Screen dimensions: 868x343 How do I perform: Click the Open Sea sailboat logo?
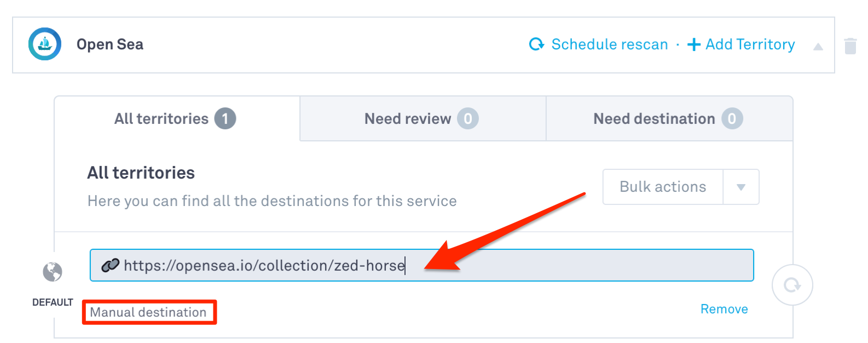pyautogui.click(x=45, y=44)
